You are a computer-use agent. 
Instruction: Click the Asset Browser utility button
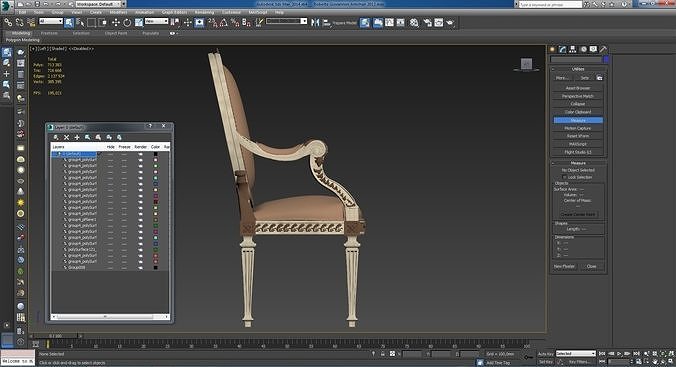pos(578,88)
